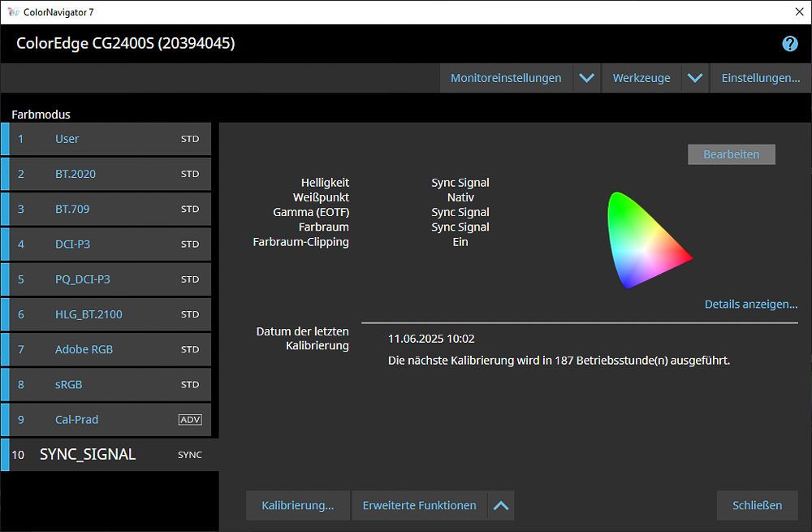
Task: Open the Details anzeigen... link
Action: [751, 304]
